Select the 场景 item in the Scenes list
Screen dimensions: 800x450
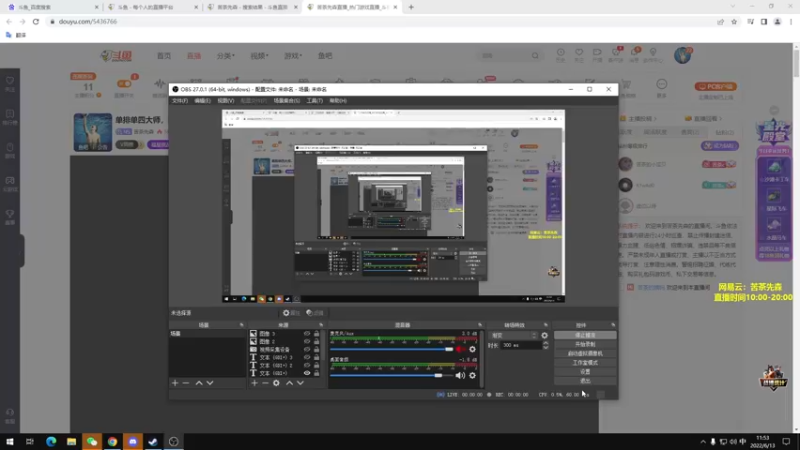207,334
